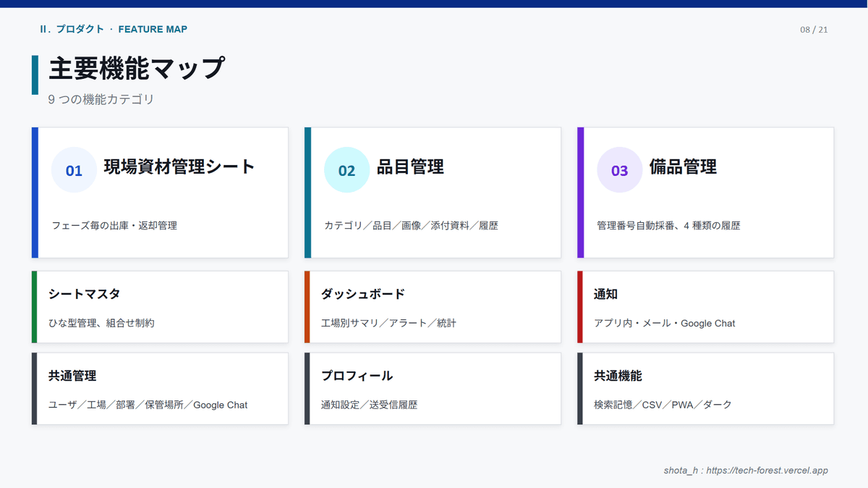Click the page number 08 / 21
This screenshot has height=488, width=868.
click(812, 30)
